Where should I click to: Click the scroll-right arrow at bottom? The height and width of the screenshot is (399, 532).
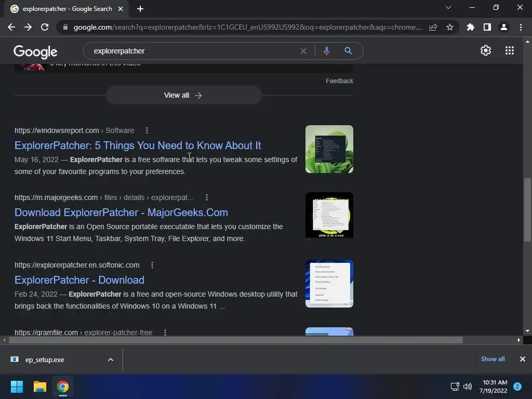click(x=519, y=340)
